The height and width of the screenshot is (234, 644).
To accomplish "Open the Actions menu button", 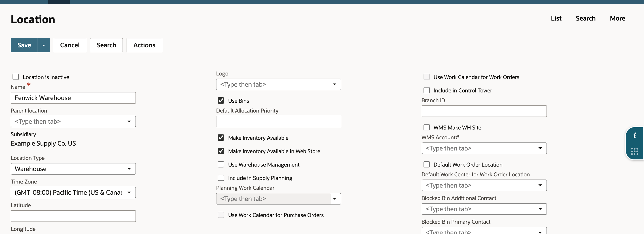I will [x=144, y=45].
